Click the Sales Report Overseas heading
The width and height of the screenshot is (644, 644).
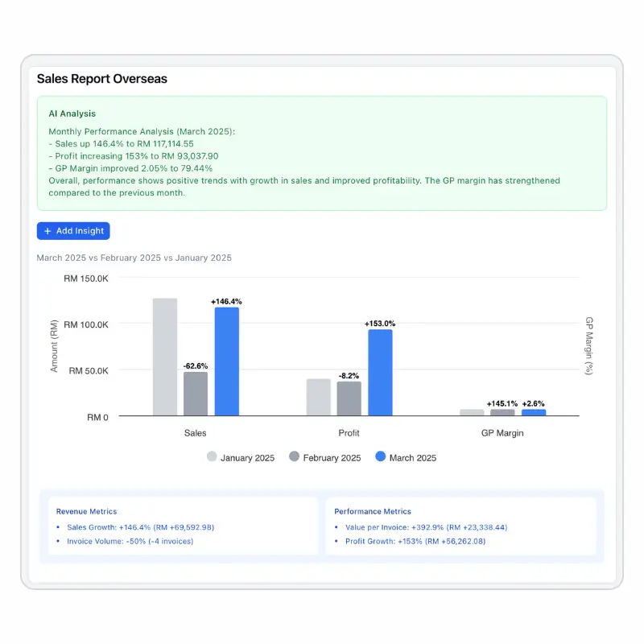(x=102, y=78)
